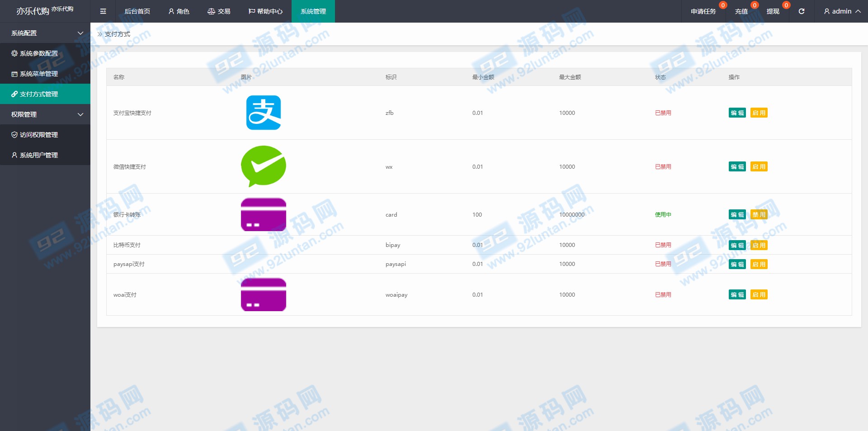Click the 最大金额 column header
Image resolution: width=868 pixels, height=431 pixels.
(x=570, y=77)
